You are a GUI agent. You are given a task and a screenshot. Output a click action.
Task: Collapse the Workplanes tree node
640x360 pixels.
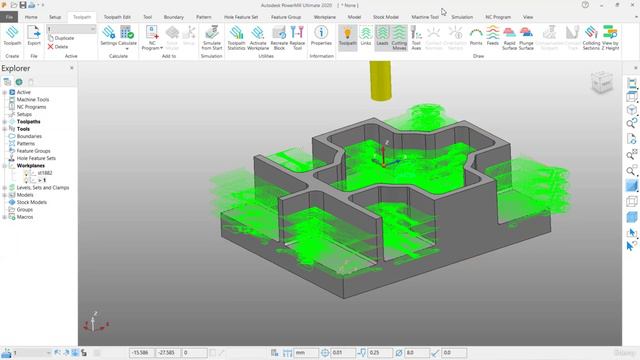pos(4,166)
